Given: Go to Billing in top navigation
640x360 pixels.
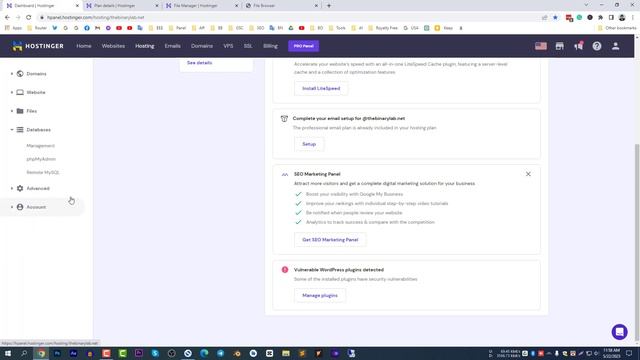Looking at the screenshot, I should (x=270, y=46).
